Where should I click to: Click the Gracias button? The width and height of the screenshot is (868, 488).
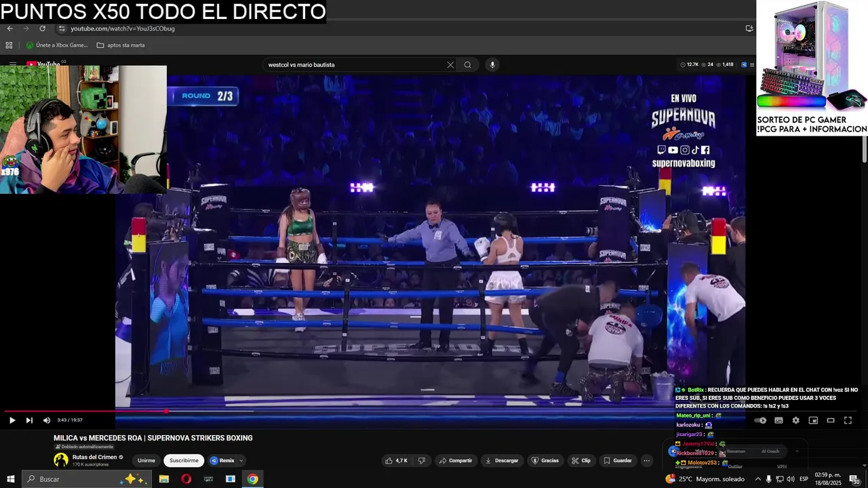point(545,461)
